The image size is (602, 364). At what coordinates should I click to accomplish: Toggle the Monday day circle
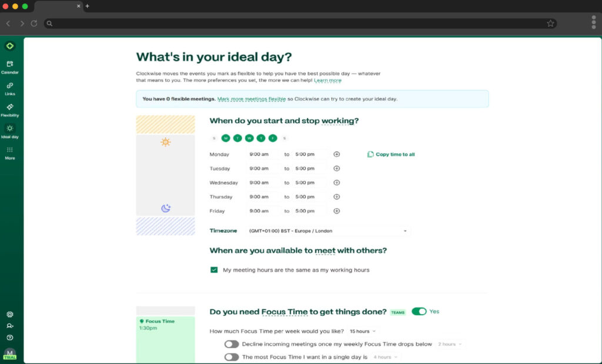click(x=226, y=138)
